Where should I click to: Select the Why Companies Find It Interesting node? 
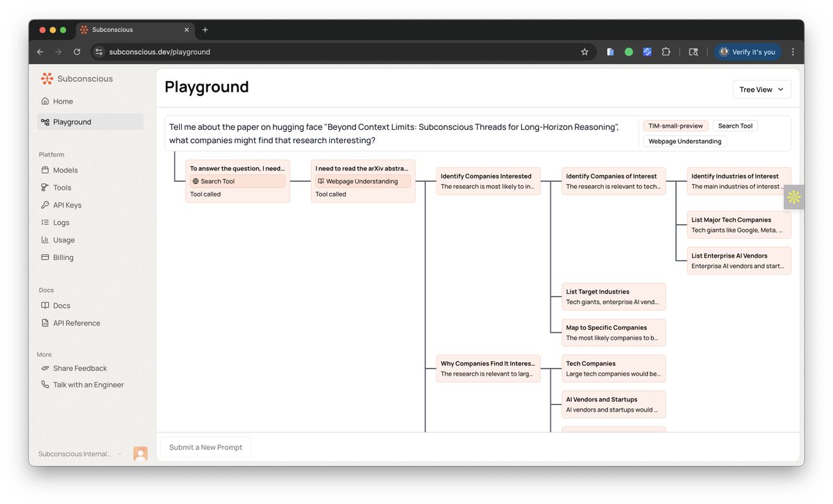point(488,369)
